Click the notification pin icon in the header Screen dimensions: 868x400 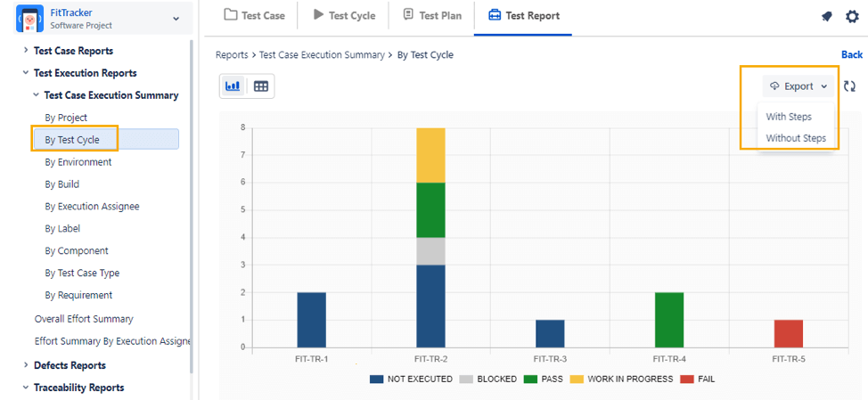(x=827, y=17)
